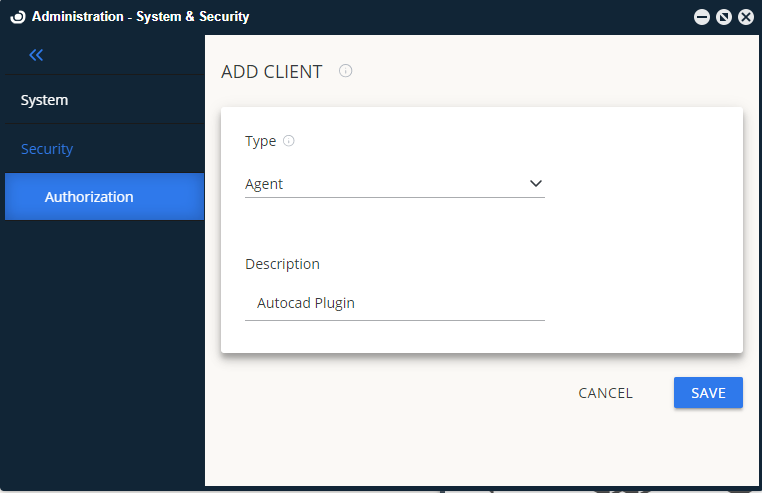Open the info tooltip next to Type
Viewport: 762px width, 493px height.
(289, 141)
